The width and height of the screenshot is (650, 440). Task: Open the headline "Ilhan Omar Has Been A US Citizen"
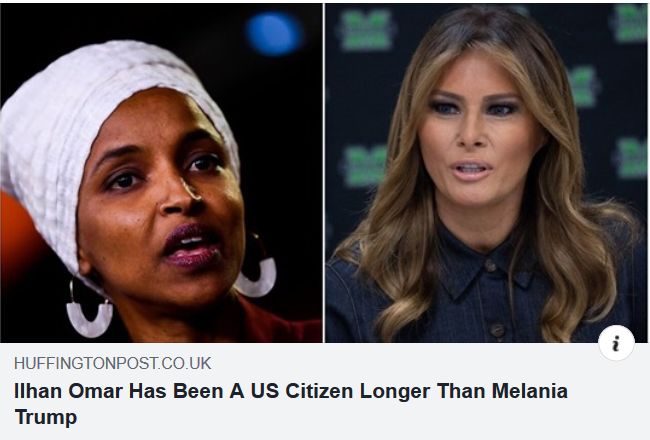tap(182, 391)
